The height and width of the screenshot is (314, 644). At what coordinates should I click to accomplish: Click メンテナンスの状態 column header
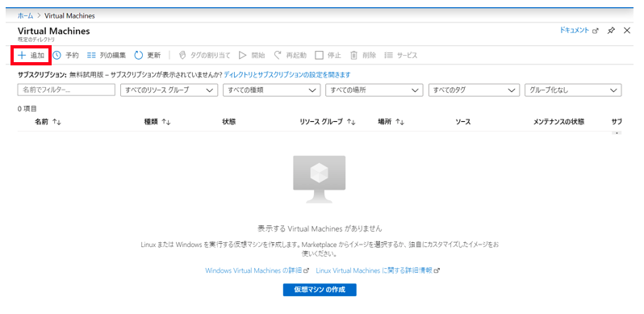coord(559,122)
